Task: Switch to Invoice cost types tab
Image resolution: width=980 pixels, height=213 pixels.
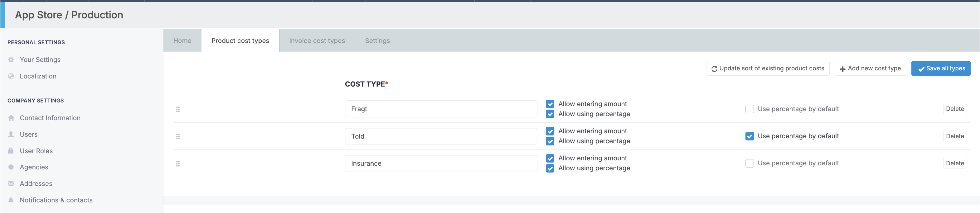Action: click(x=317, y=40)
